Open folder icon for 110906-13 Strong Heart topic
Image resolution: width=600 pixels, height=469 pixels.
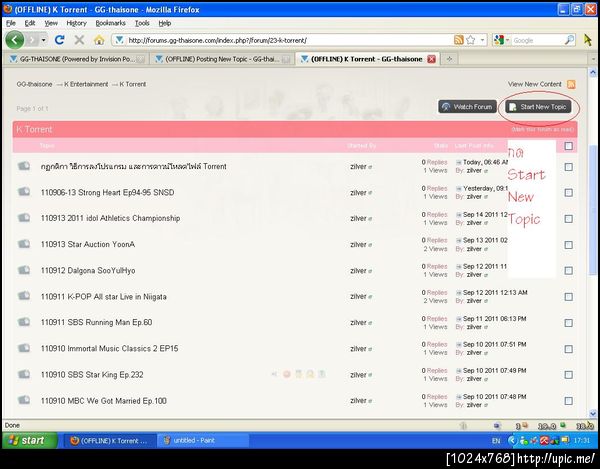coord(24,191)
